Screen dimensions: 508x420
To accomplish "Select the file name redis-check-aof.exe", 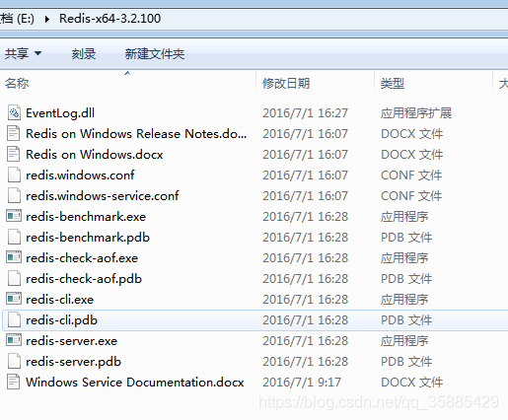I will 82,258.
